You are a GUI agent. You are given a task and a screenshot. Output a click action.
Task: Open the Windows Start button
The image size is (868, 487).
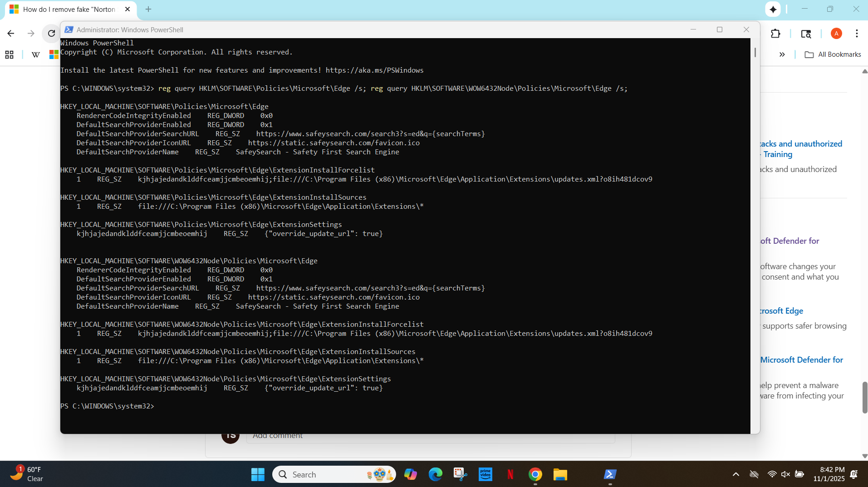point(258,474)
